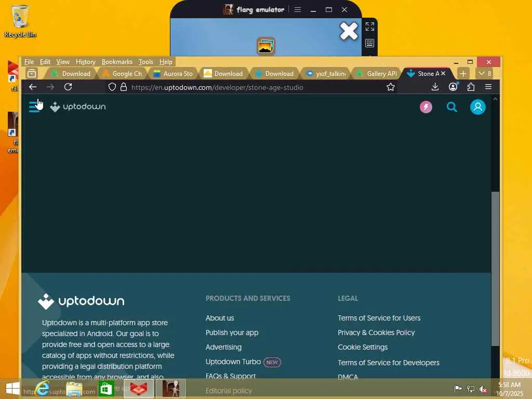Open the Firefox View icon left of the tabs
Image resolution: width=532 pixels, height=399 pixels.
[32, 73]
